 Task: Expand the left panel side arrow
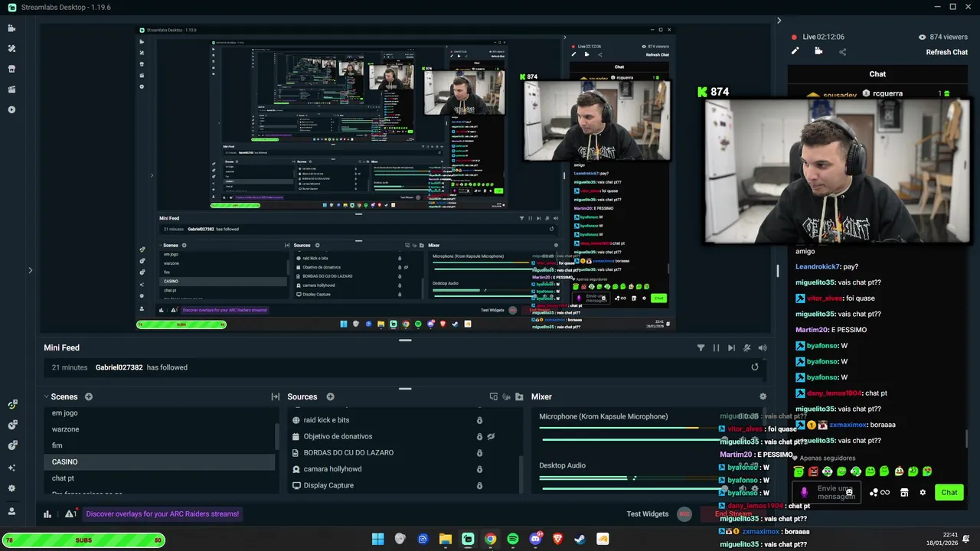point(31,269)
